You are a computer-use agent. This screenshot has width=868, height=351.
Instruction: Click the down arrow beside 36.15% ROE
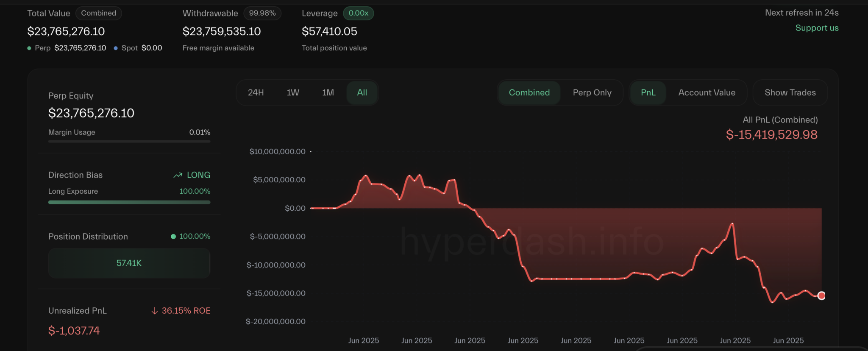[155, 311]
